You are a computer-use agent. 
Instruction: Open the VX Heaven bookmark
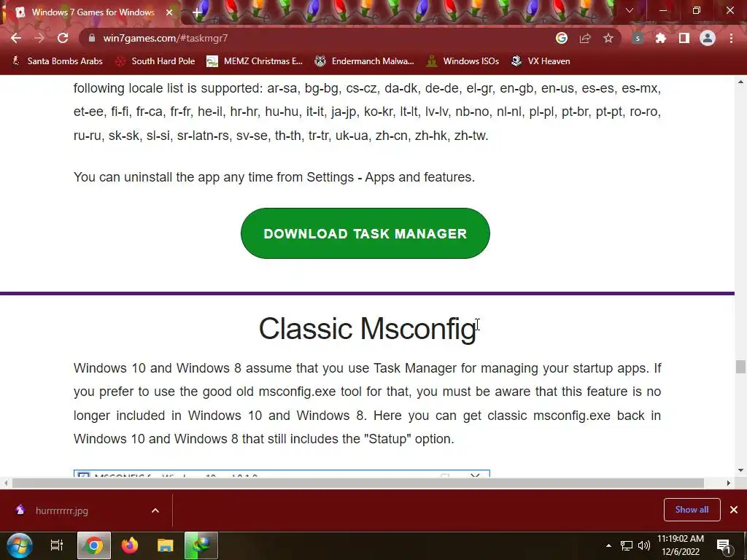tap(541, 61)
